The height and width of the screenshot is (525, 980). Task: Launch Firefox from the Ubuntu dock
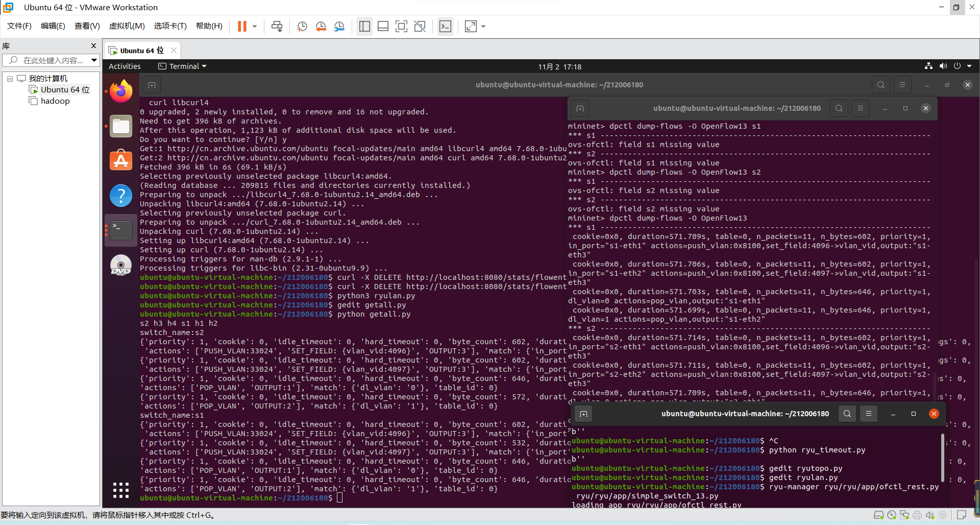point(121,91)
